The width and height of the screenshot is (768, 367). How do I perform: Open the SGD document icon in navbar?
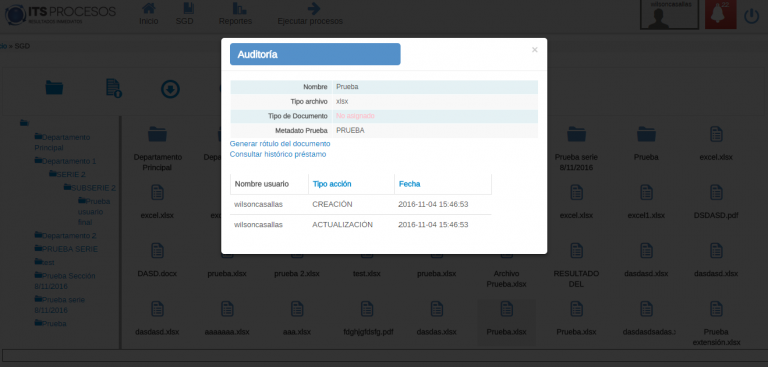tap(188, 8)
